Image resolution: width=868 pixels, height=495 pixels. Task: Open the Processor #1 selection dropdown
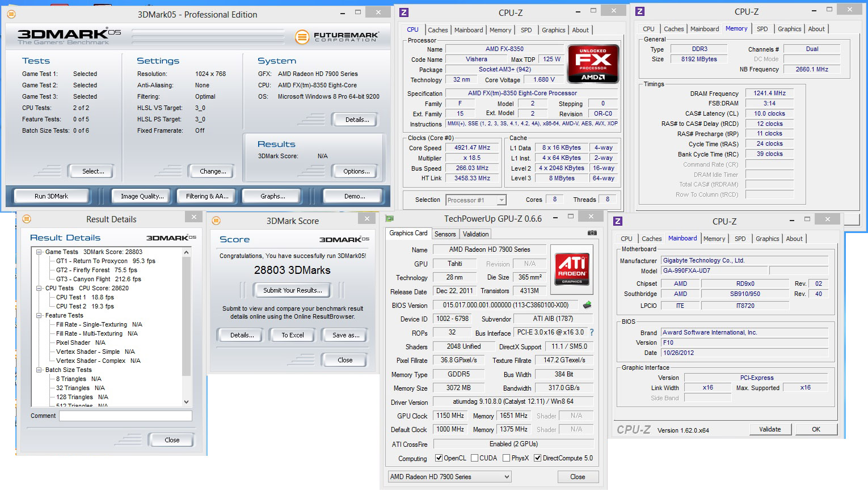coord(476,200)
